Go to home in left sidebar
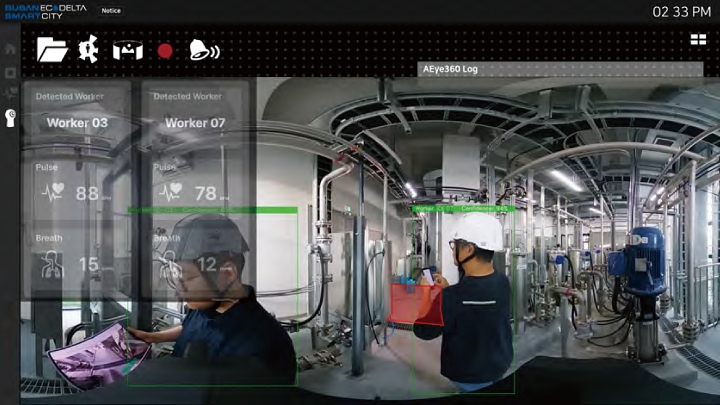This screenshot has width=720, height=405. click(11, 49)
